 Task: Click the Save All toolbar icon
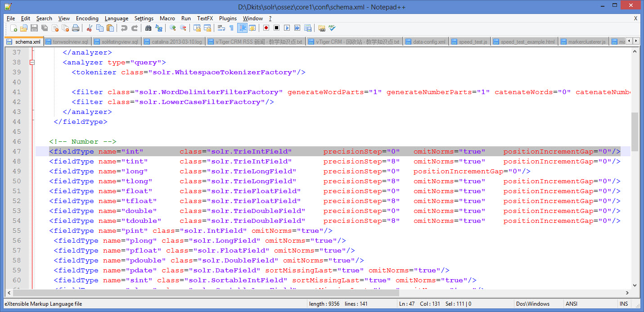[45, 28]
